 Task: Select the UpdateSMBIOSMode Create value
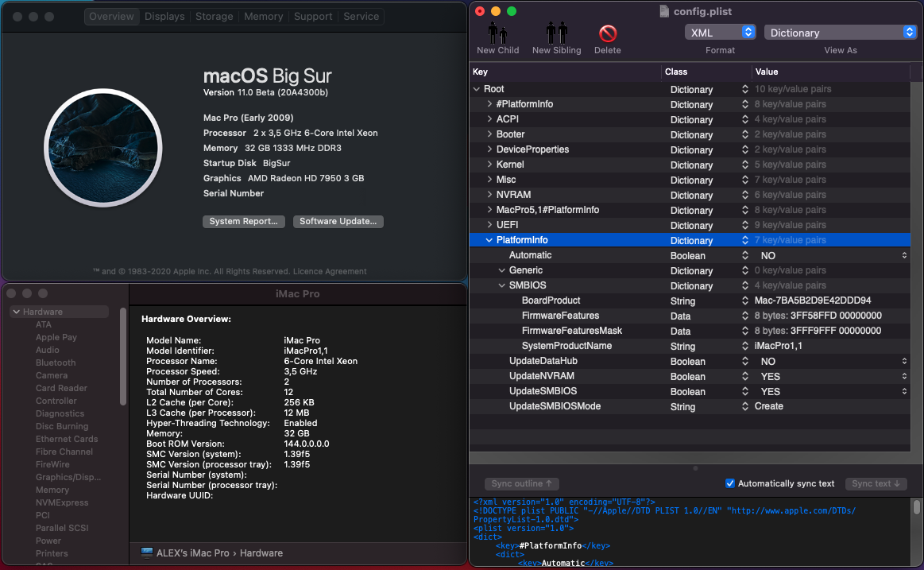coord(768,406)
